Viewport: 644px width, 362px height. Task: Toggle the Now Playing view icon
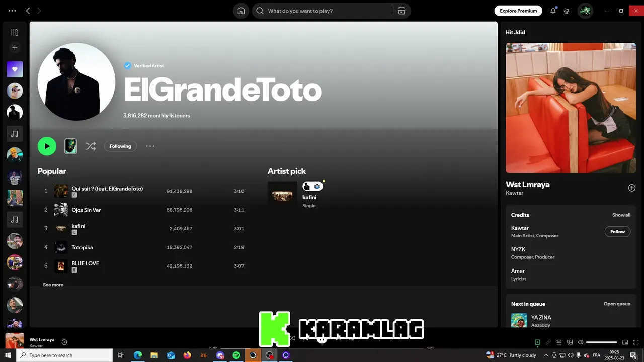click(537, 342)
